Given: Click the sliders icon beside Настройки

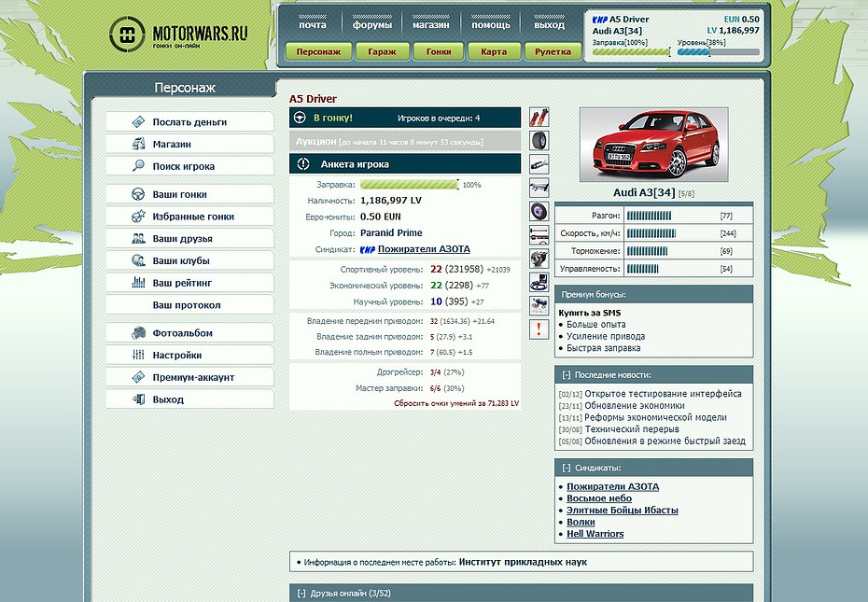Looking at the screenshot, I should [x=138, y=355].
